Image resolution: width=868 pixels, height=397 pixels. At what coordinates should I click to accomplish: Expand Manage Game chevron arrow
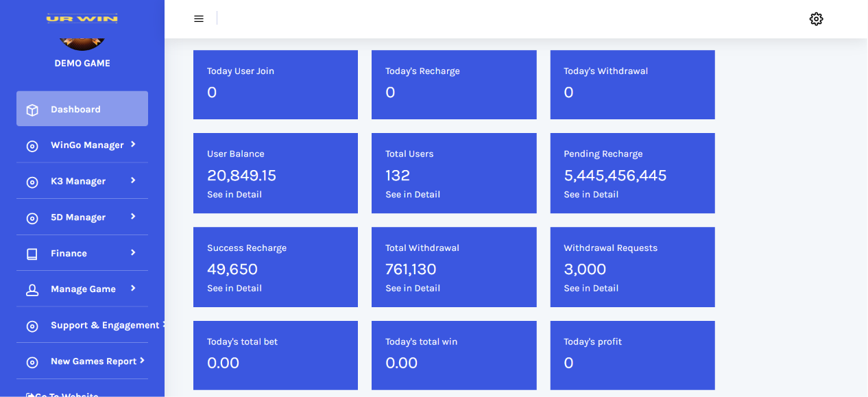tap(133, 288)
